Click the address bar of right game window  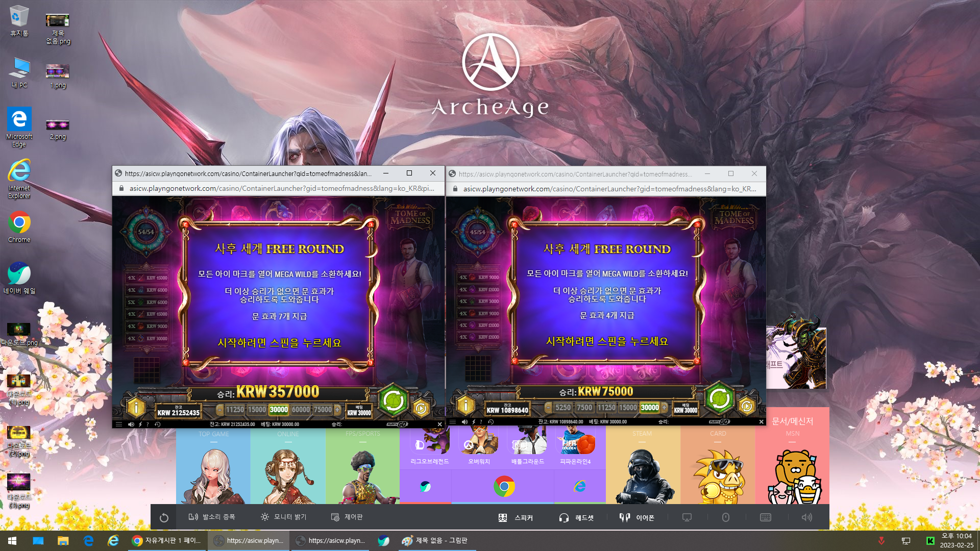pos(610,189)
